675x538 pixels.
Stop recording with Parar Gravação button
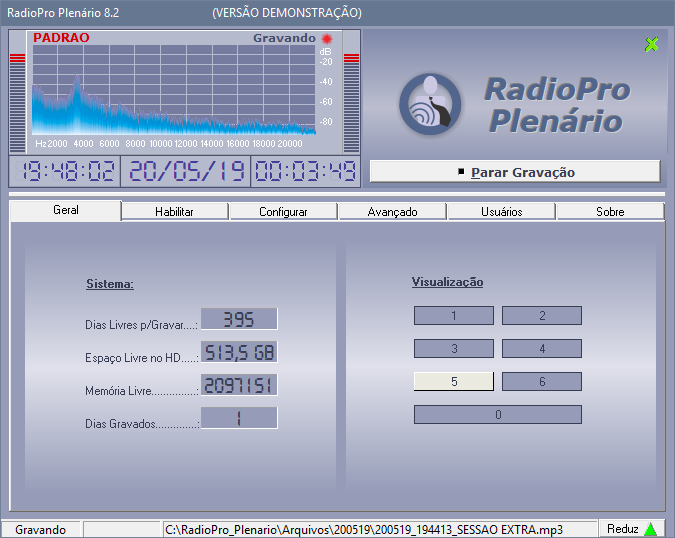point(515,172)
